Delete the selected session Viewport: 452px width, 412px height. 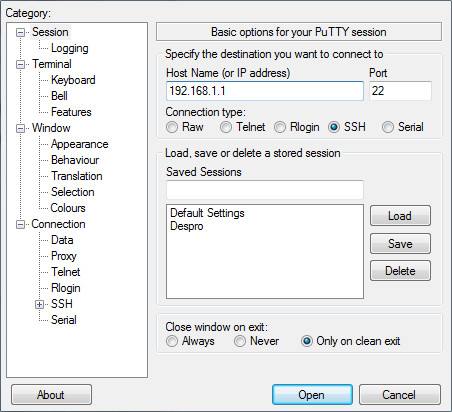coord(400,271)
